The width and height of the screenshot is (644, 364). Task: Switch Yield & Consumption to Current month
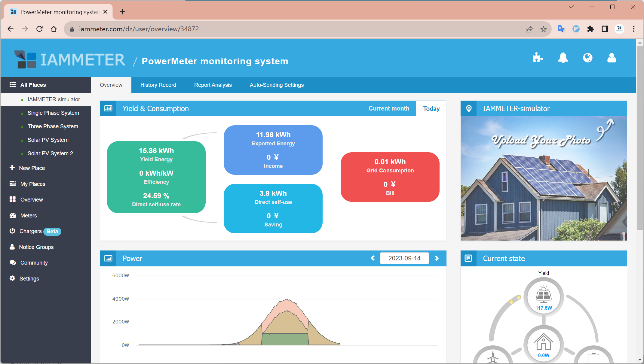(389, 108)
